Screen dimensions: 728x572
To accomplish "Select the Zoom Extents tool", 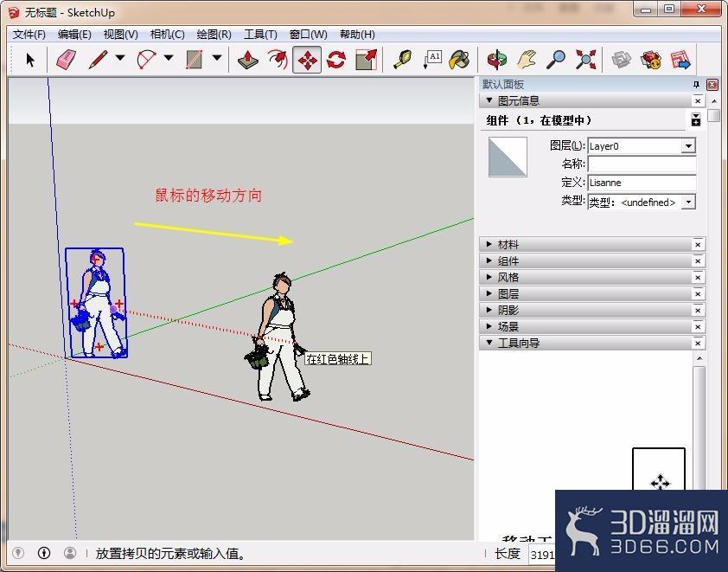I will point(585,60).
